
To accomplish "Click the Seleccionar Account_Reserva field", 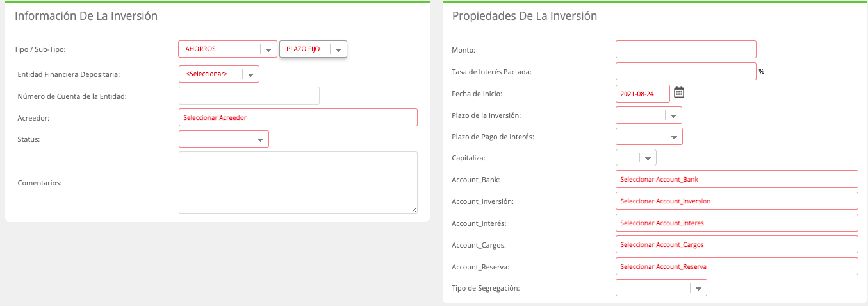I will (x=737, y=266).
